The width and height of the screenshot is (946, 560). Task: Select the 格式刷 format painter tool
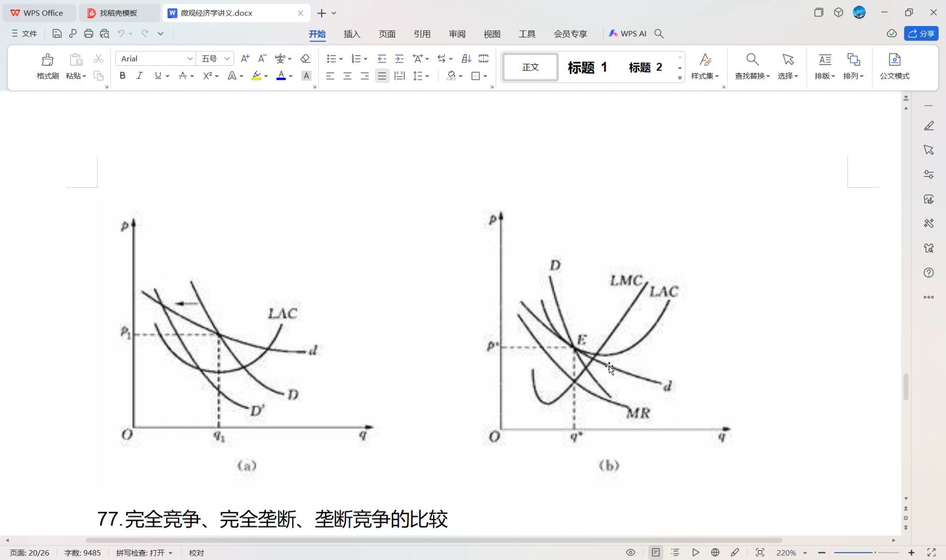(47, 66)
